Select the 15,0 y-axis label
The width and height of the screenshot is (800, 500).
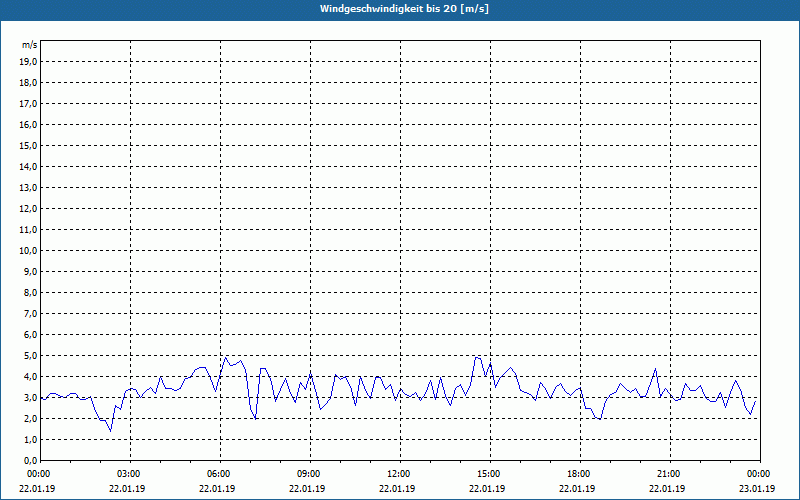coord(28,145)
